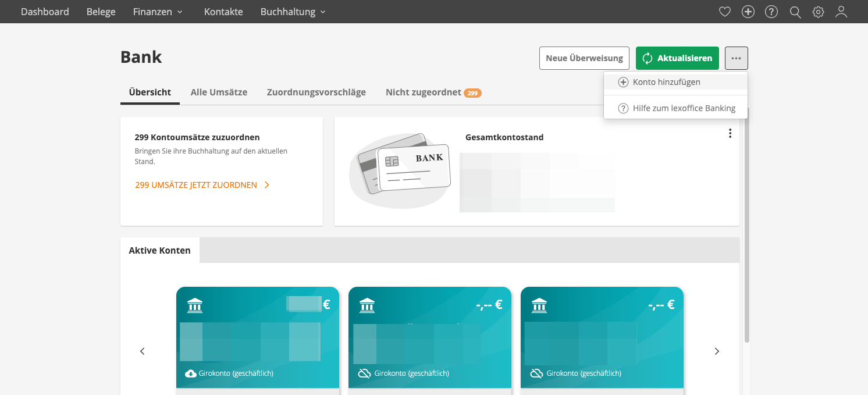Switch to Alle Umsätze tab
868x395 pixels.
tap(219, 92)
